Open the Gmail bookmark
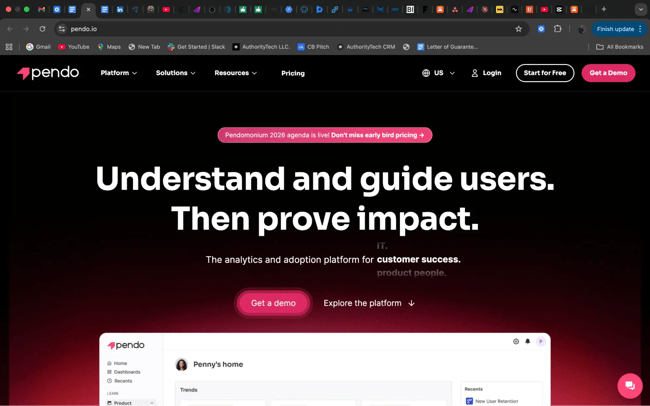The image size is (650, 406). tap(38, 47)
